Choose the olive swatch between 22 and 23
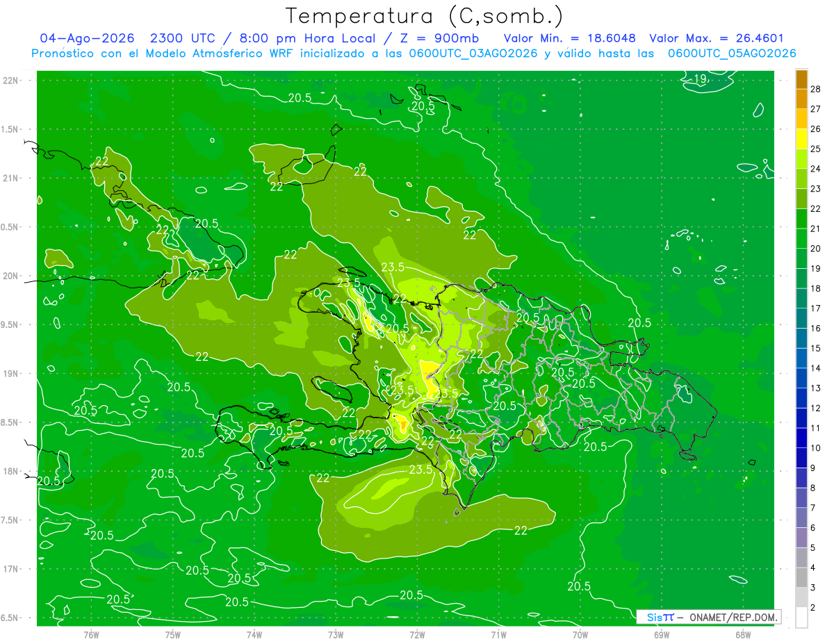 [x=801, y=199]
